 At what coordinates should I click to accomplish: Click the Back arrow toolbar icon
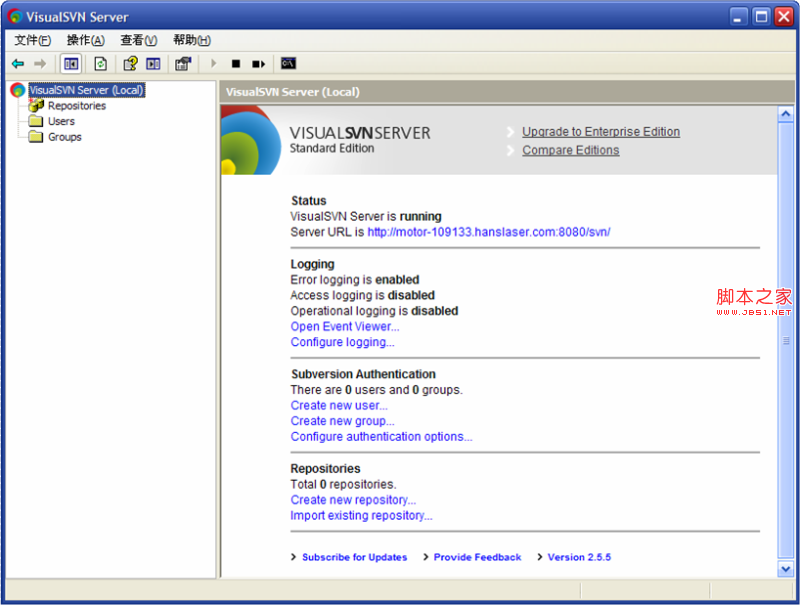[18, 64]
